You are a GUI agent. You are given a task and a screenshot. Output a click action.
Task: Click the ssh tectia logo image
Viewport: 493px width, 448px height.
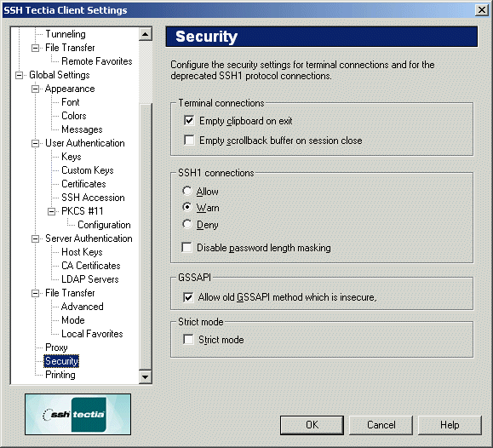click(78, 414)
